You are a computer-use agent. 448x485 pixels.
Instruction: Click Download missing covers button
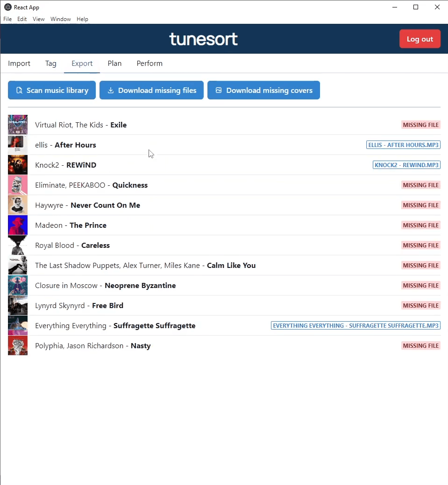pyautogui.click(x=263, y=90)
